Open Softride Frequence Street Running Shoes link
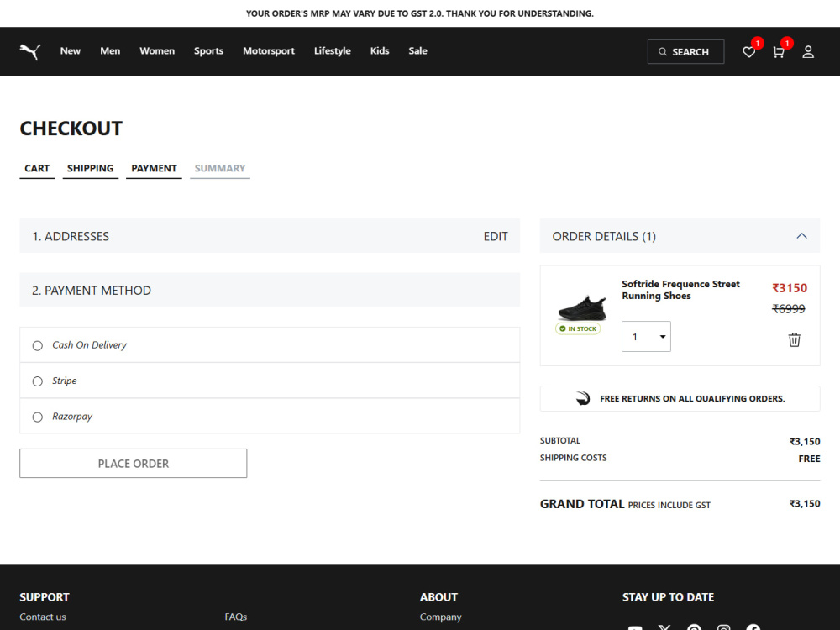Viewport: 840px width, 630px height. tap(680, 290)
